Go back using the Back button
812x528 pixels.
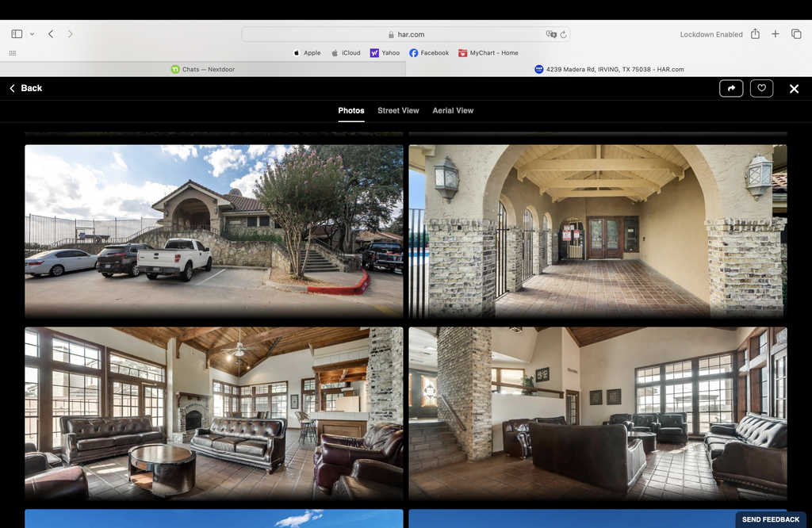(26, 88)
